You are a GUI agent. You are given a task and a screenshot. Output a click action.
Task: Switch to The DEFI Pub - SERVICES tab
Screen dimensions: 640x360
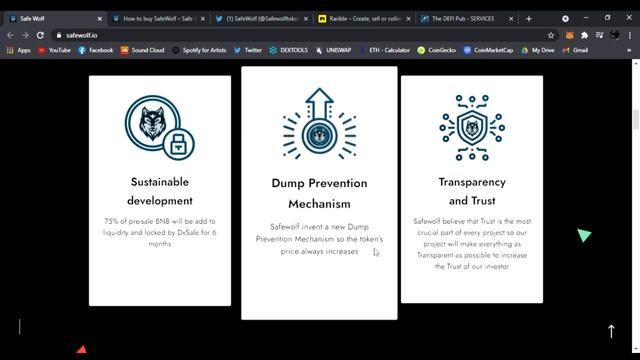467,19
